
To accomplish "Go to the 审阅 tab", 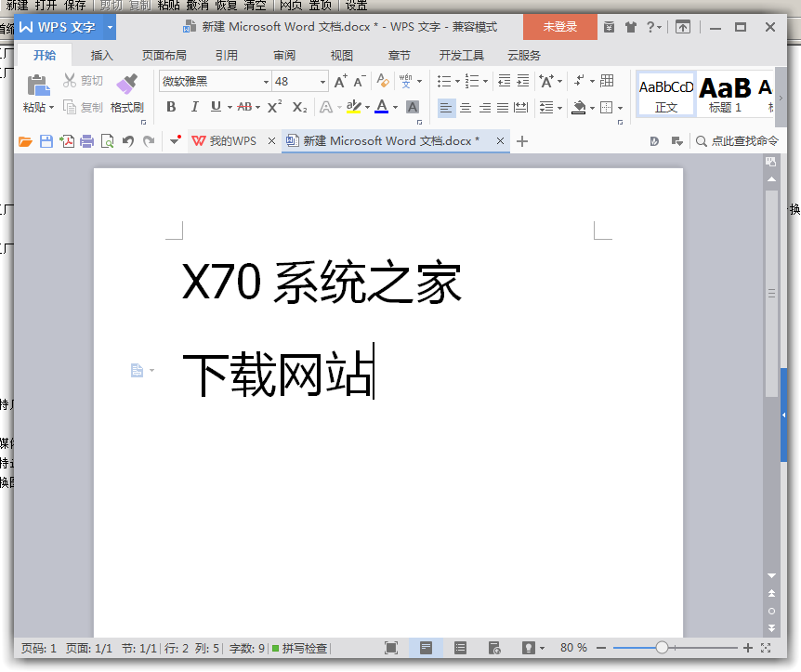I will click(x=284, y=55).
